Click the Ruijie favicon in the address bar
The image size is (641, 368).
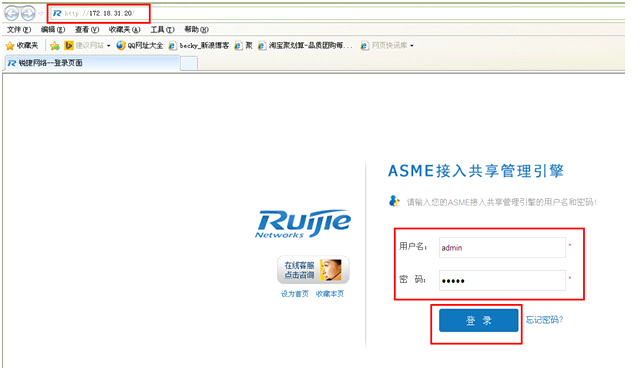point(57,13)
